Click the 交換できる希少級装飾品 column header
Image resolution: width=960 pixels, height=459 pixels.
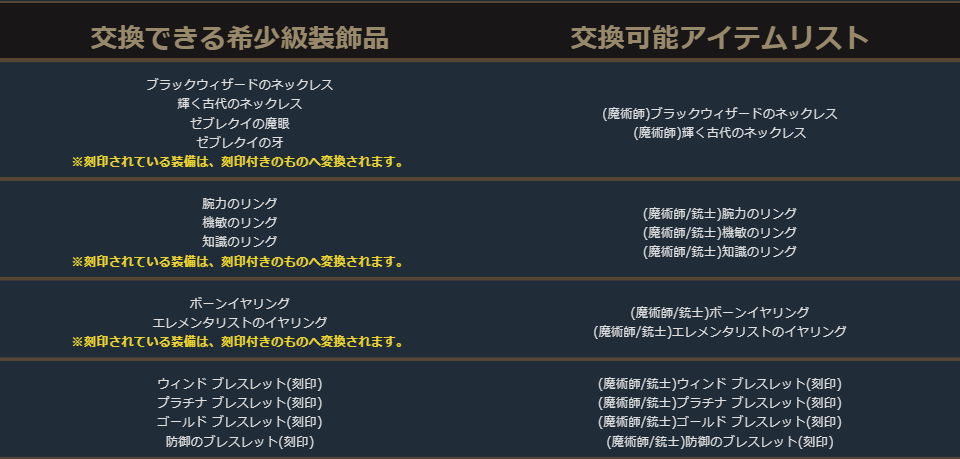[x=239, y=38]
